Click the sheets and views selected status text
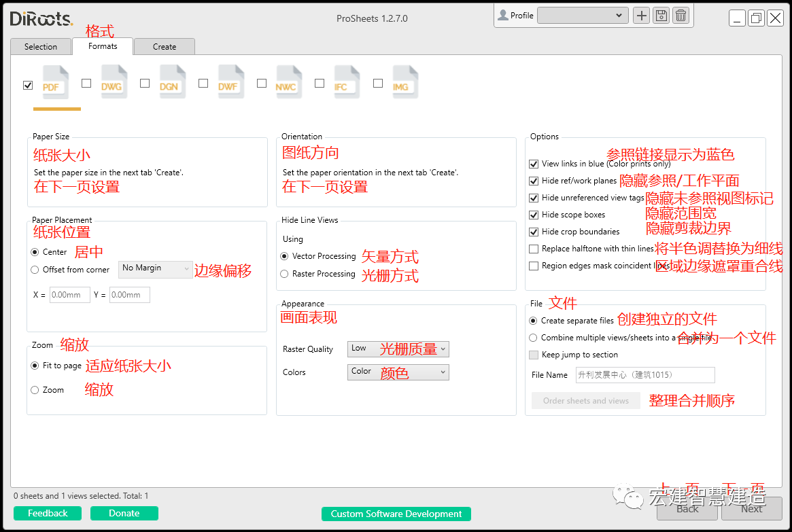 (x=82, y=496)
